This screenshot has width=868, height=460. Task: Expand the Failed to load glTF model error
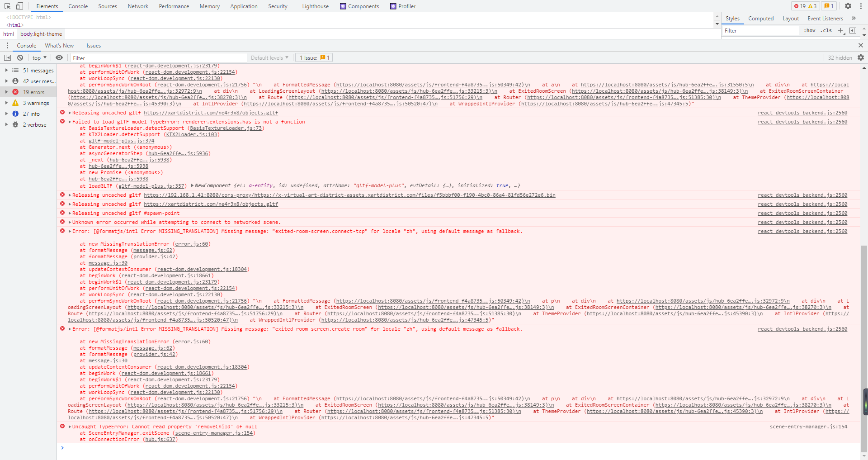point(70,122)
